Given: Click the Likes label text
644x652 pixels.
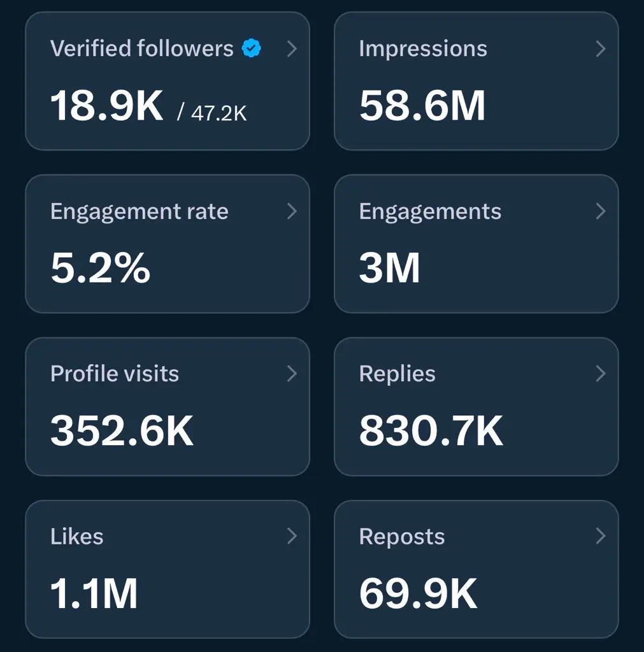Looking at the screenshot, I should 76,537.
